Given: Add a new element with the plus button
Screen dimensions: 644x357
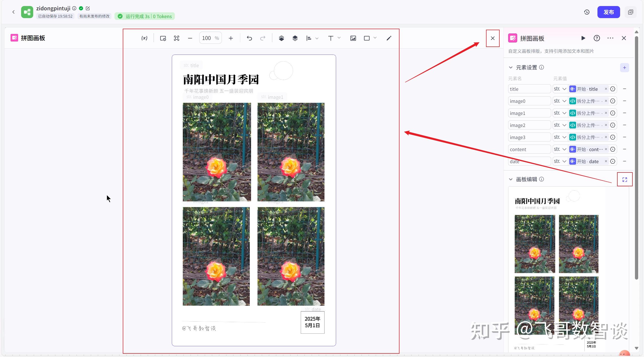Looking at the screenshot, I should [x=625, y=67].
